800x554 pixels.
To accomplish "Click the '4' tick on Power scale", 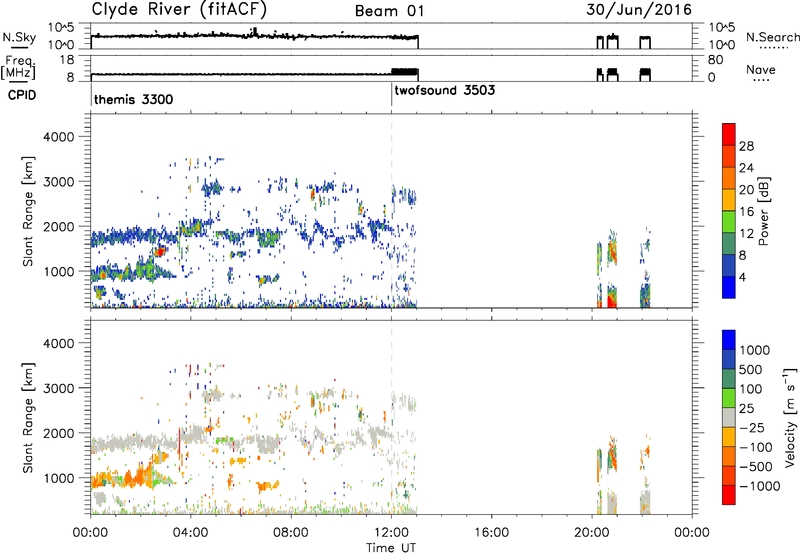I will tap(742, 277).
